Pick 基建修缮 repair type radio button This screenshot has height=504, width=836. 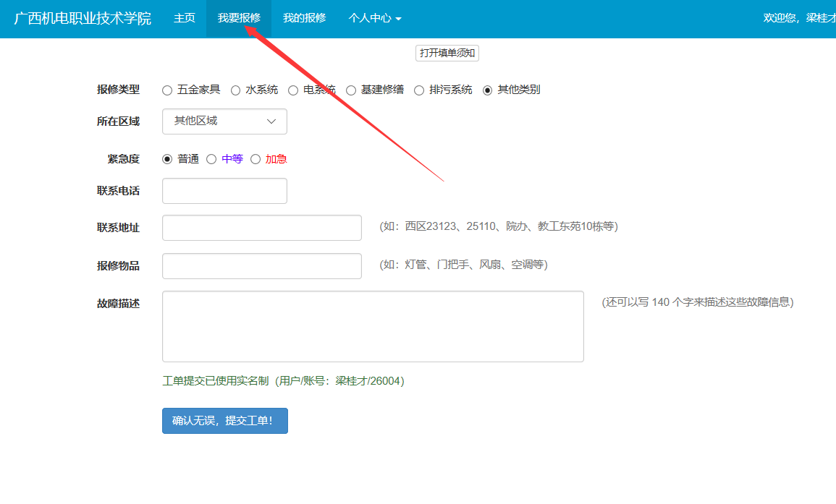coord(351,90)
